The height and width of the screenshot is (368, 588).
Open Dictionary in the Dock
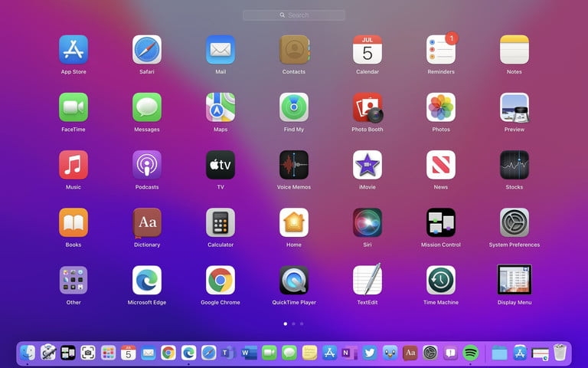tap(410, 353)
